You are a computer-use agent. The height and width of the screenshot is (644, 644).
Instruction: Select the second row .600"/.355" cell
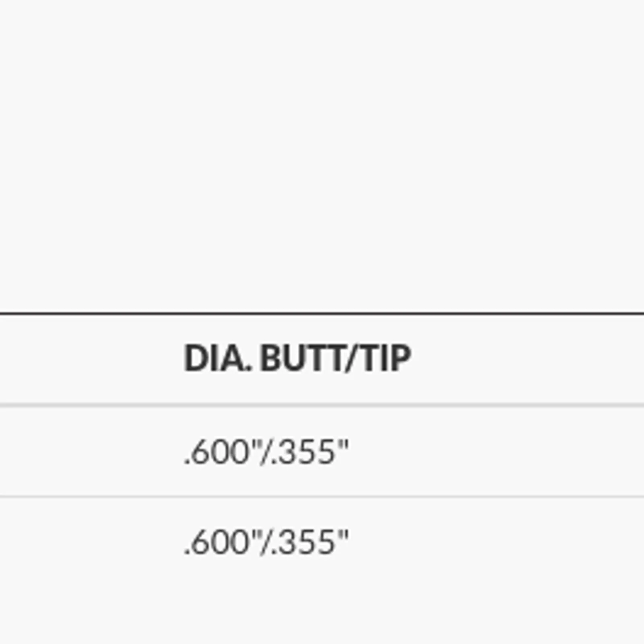(266, 542)
